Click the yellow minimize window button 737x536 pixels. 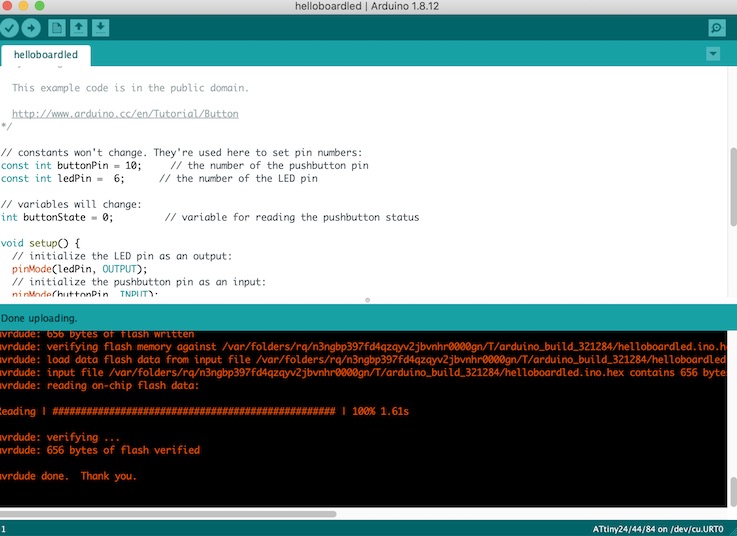point(24,6)
